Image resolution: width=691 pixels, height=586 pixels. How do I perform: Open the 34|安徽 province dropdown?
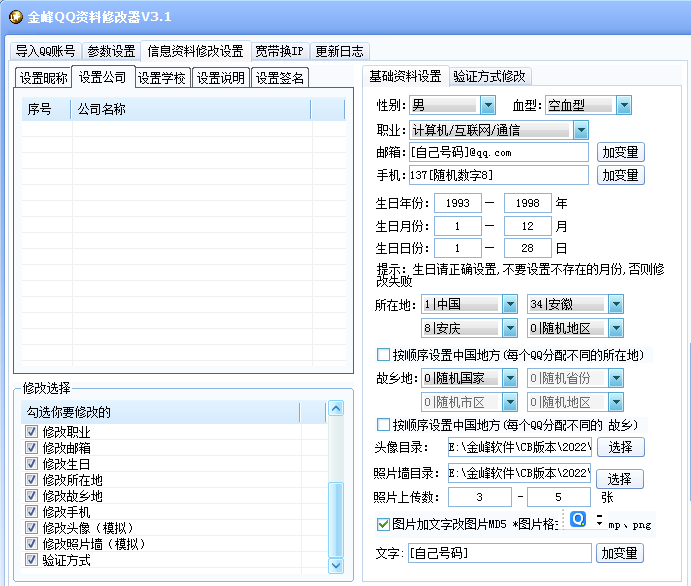coord(616,304)
